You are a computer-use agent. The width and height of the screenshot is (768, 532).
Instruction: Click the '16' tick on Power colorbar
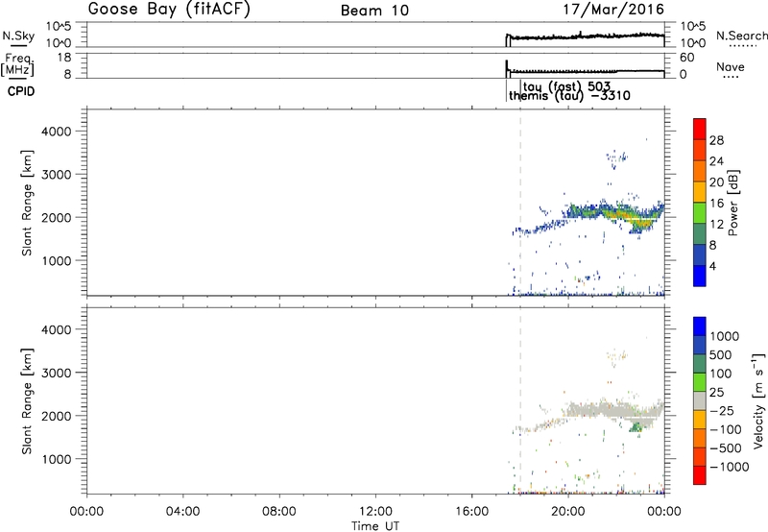tap(716, 204)
